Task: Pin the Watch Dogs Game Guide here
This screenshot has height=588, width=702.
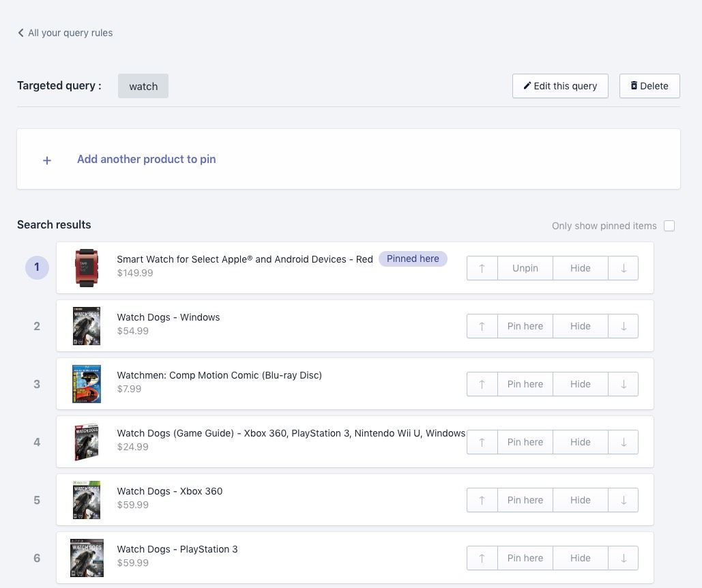Action: click(x=525, y=442)
